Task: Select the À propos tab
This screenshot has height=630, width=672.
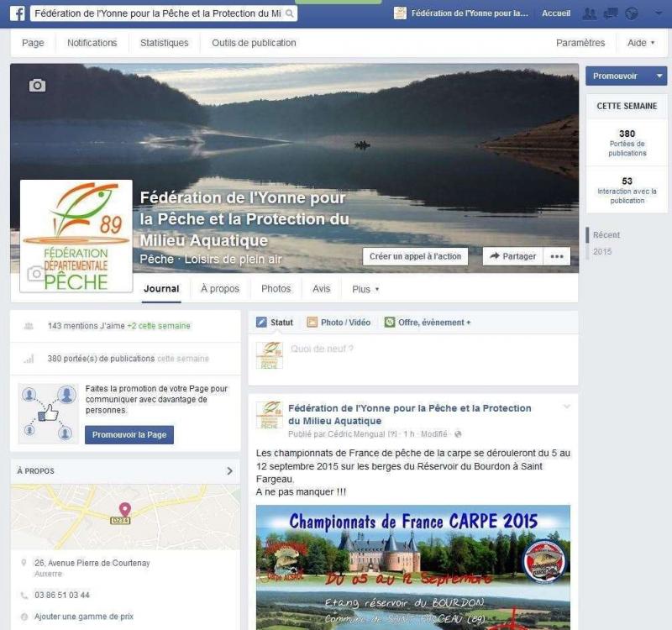Action: click(x=220, y=289)
